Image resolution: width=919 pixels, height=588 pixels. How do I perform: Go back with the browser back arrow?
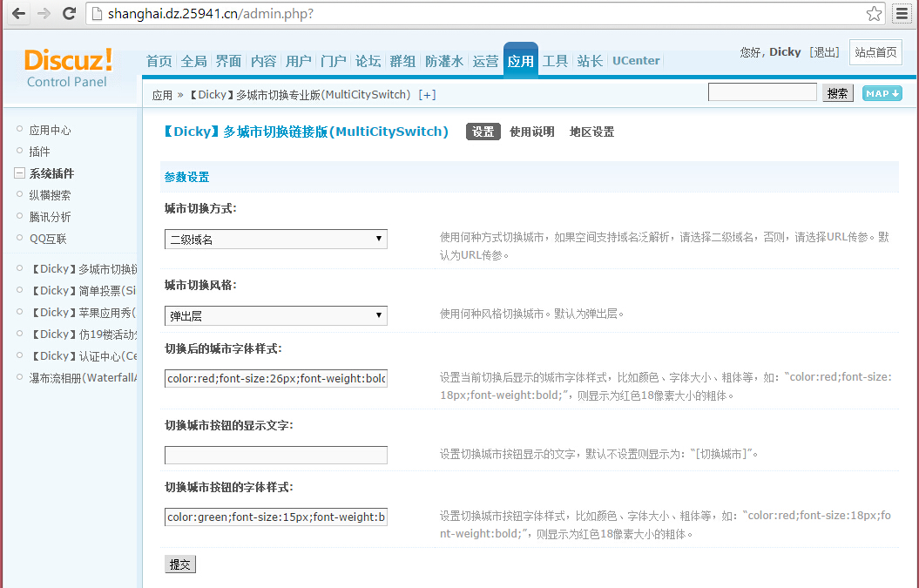click(x=19, y=13)
